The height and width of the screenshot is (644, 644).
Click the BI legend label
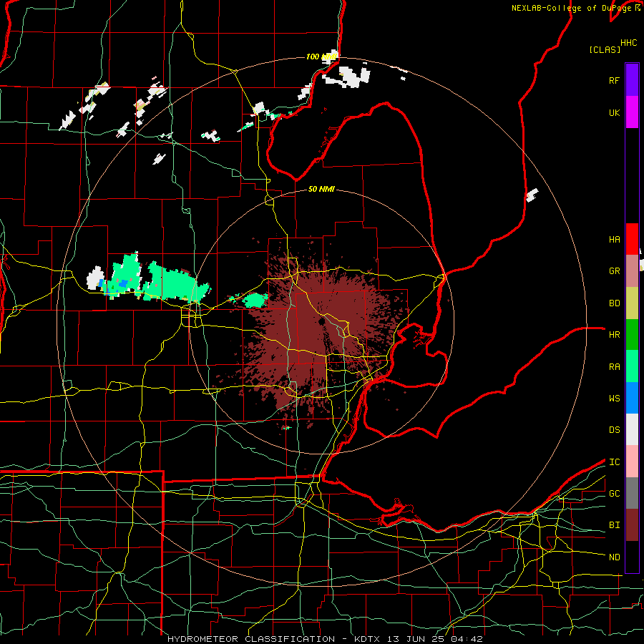(614, 525)
